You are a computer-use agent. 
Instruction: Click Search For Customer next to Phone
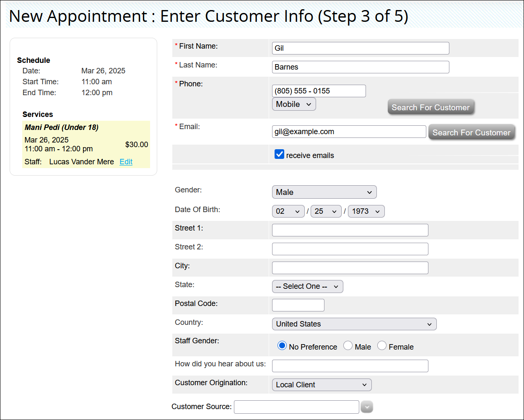pos(431,107)
